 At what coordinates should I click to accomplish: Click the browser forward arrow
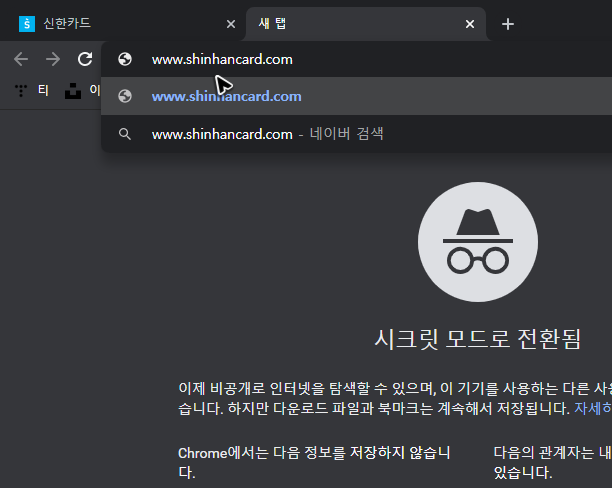point(53,59)
